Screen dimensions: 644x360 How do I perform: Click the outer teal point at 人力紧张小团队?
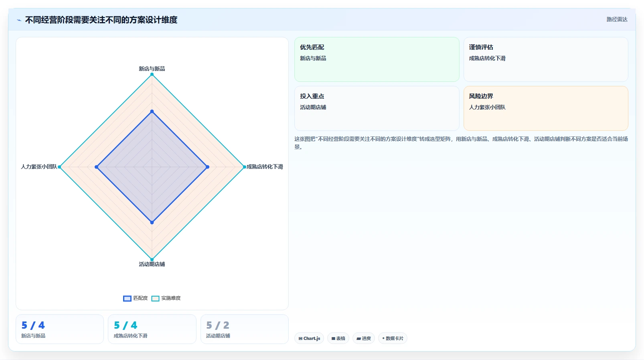coord(59,167)
